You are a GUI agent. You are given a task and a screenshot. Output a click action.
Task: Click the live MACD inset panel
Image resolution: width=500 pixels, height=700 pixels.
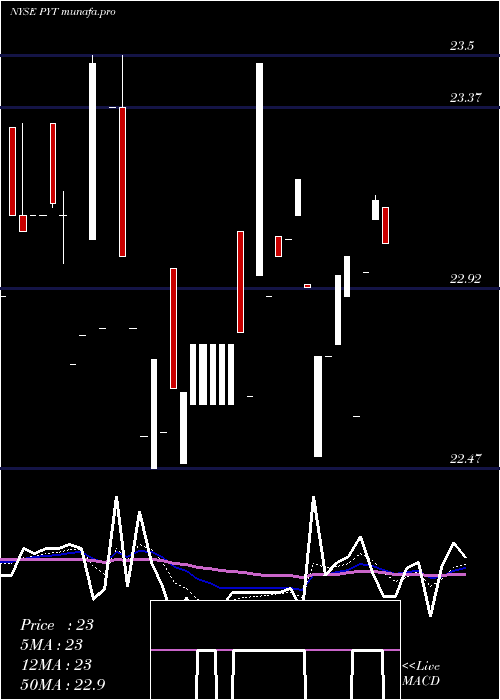(x=275, y=650)
